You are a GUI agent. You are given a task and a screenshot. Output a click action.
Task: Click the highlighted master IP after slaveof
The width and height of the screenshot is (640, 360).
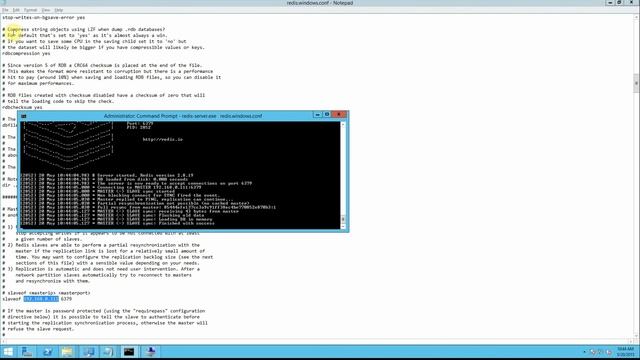pos(41,299)
